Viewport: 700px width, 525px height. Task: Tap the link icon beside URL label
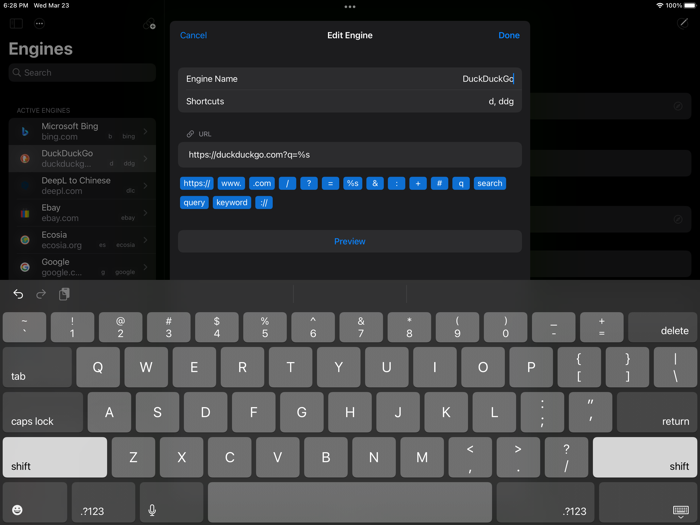[191, 134]
